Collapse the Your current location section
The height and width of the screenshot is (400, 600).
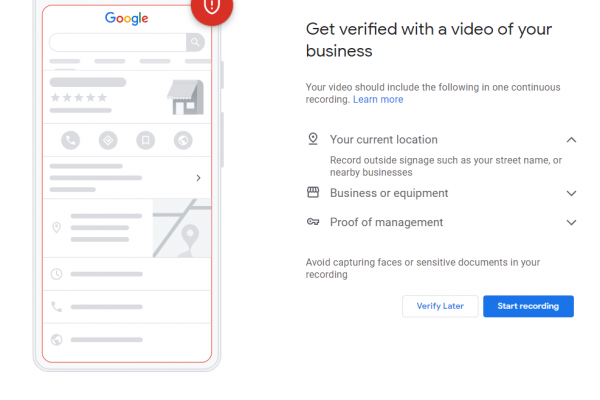pos(571,140)
